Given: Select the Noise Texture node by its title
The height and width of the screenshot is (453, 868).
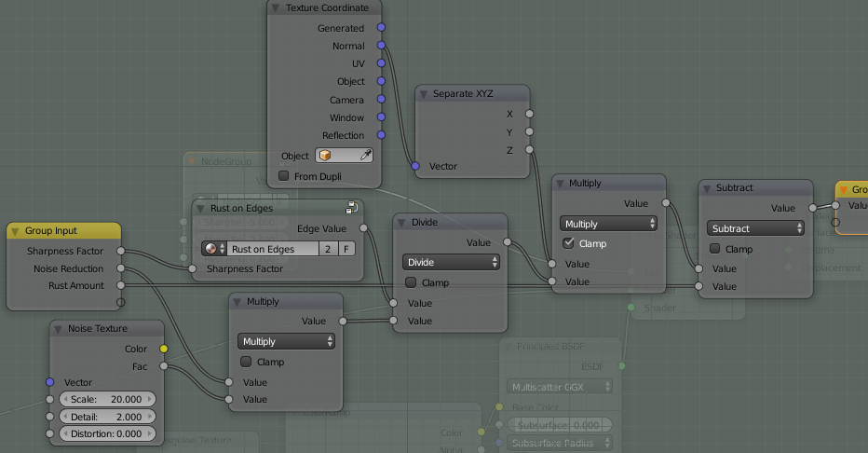Looking at the screenshot, I should [x=98, y=328].
